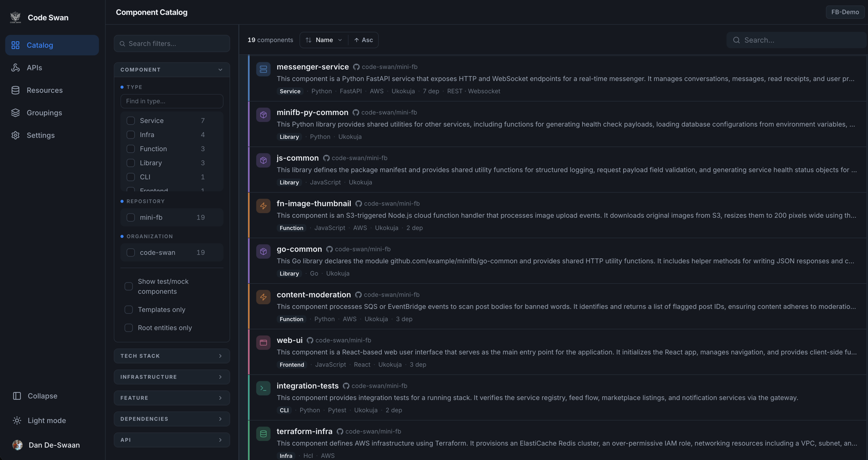The height and width of the screenshot is (460, 868).
Task: Open the Name sort dropdown
Action: coord(324,40)
